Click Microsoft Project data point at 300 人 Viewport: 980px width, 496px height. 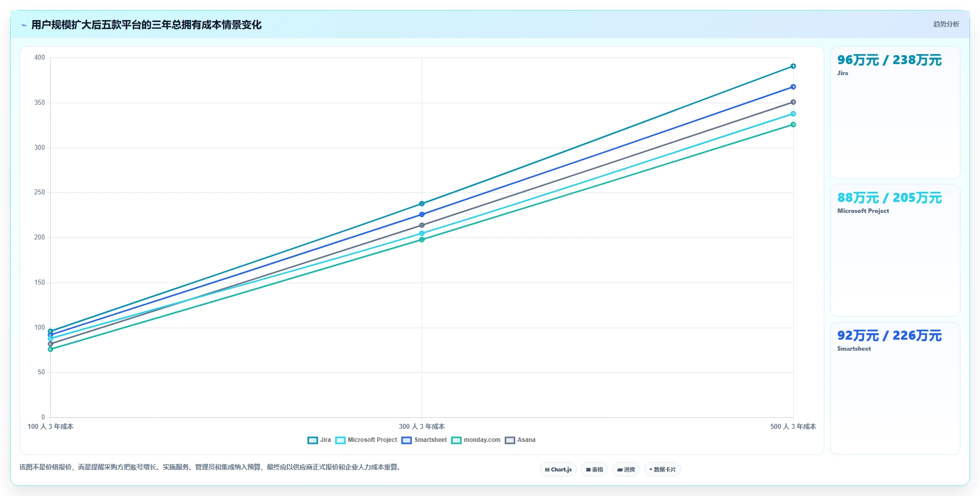tap(422, 233)
